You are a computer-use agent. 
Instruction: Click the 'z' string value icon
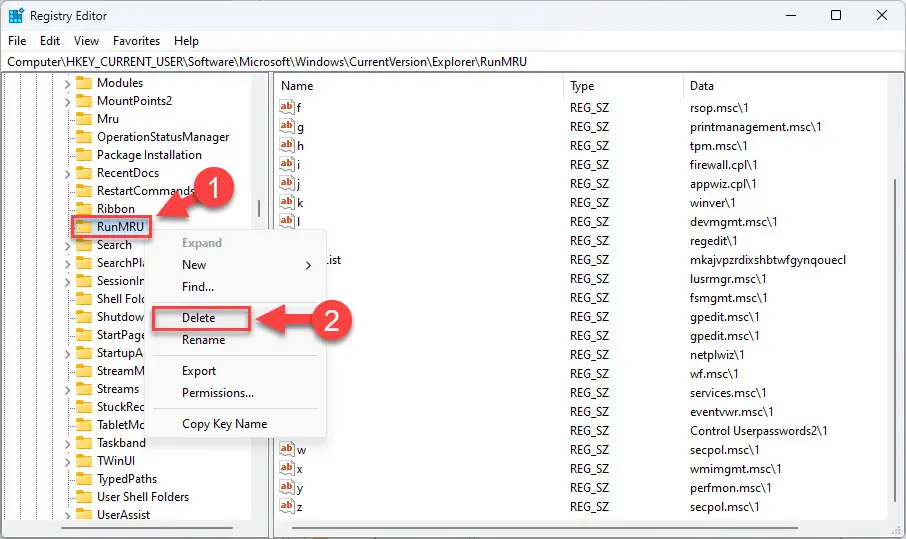click(x=287, y=505)
